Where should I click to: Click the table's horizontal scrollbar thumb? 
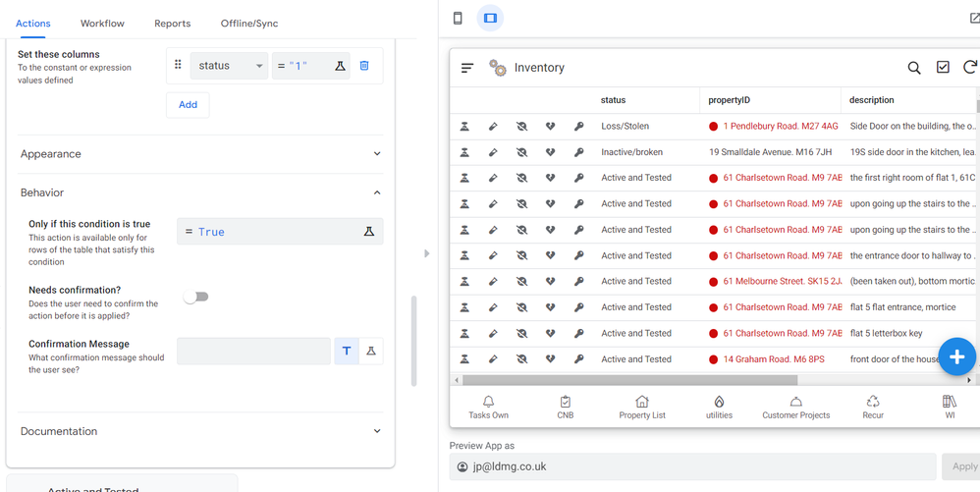630,380
